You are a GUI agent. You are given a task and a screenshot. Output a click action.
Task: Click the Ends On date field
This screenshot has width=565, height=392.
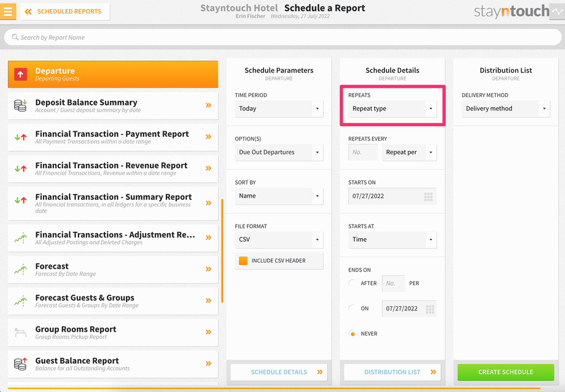409,309
